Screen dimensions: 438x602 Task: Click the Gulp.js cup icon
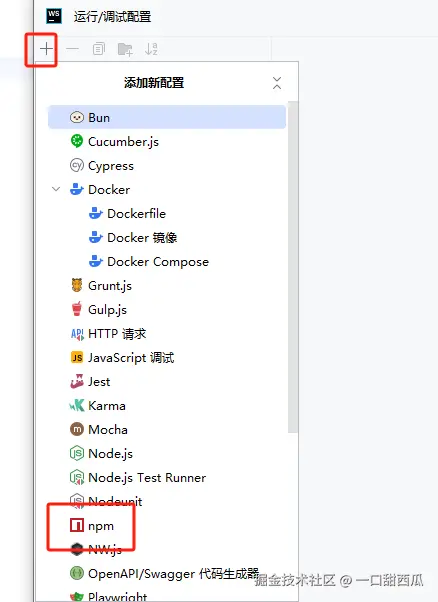(x=77, y=309)
